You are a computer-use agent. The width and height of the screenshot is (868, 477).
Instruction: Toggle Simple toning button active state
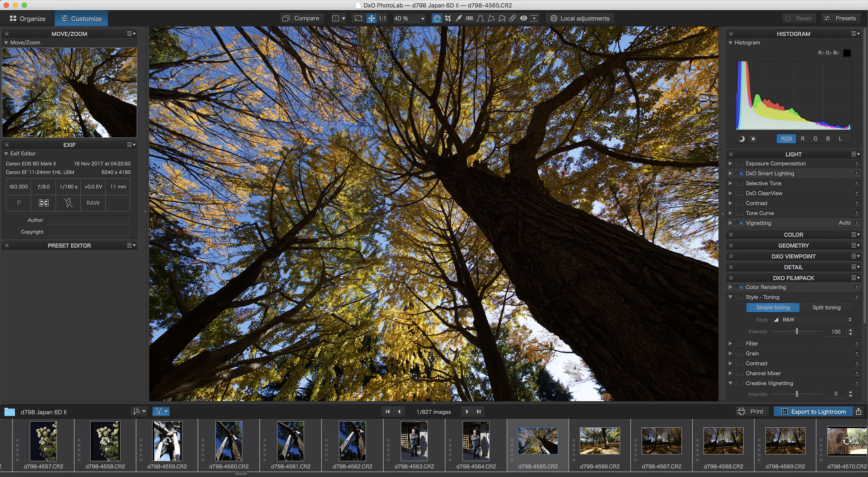coord(772,307)
